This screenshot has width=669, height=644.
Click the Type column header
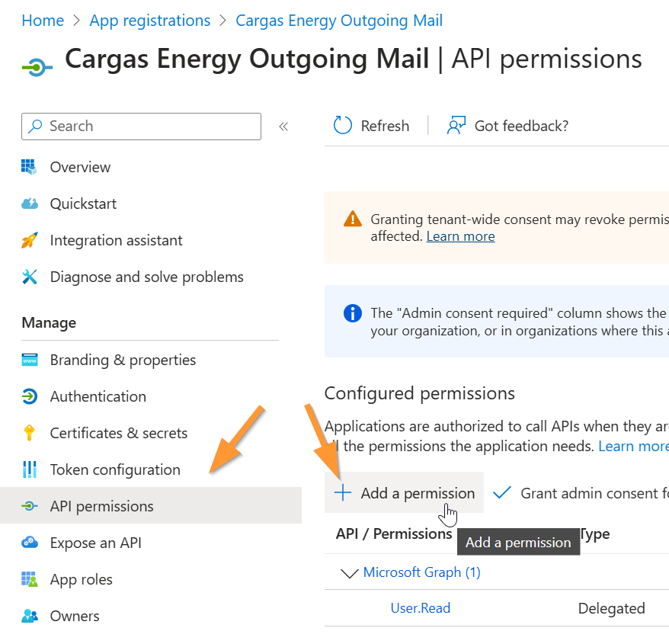[x=595, y=534]
